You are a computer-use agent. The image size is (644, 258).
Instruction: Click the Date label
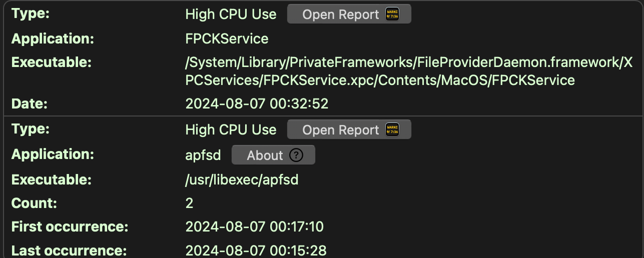[x=30, y=104]
